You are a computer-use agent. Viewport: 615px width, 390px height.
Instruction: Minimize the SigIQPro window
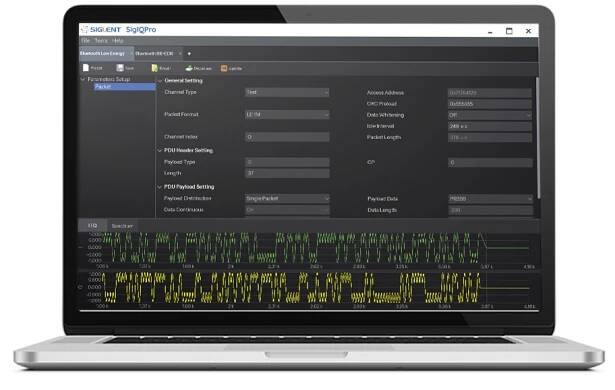(490, 31)
